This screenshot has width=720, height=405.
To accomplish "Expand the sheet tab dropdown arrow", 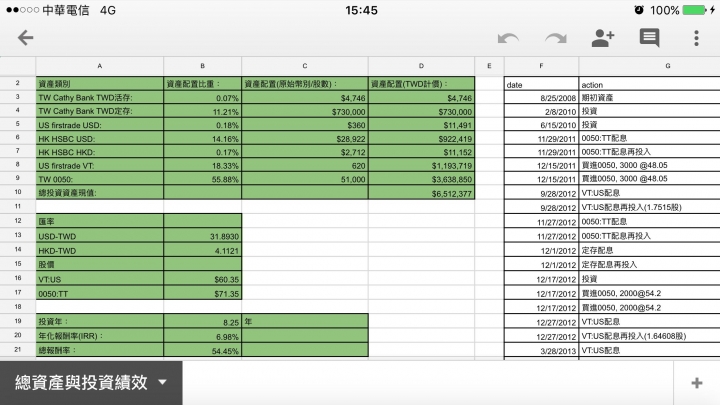I will [x=162, y=382].
